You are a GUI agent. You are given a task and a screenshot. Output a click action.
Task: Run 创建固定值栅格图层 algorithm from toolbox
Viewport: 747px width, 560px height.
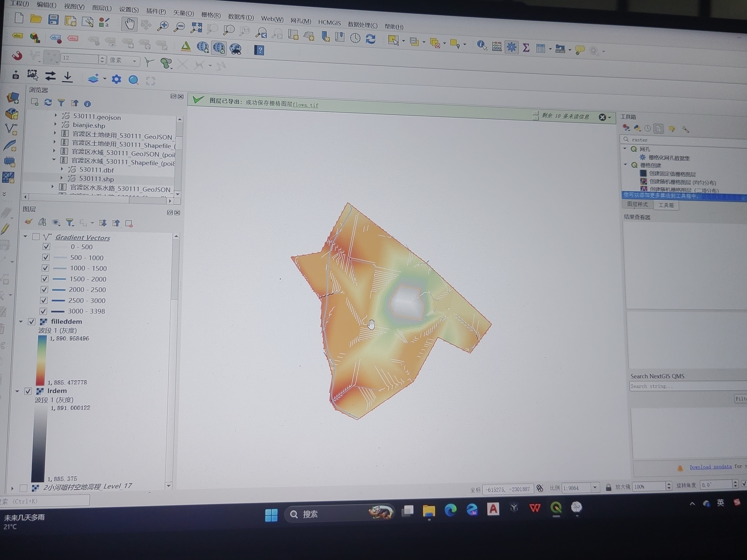pyautogui.click(x=672, y=174)
